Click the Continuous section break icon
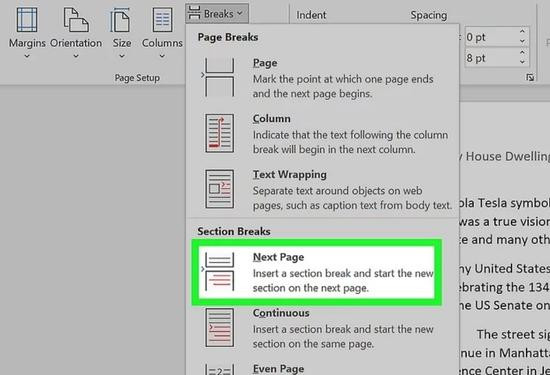This screenshot has width=550, height=375. [x=220, y=327]
